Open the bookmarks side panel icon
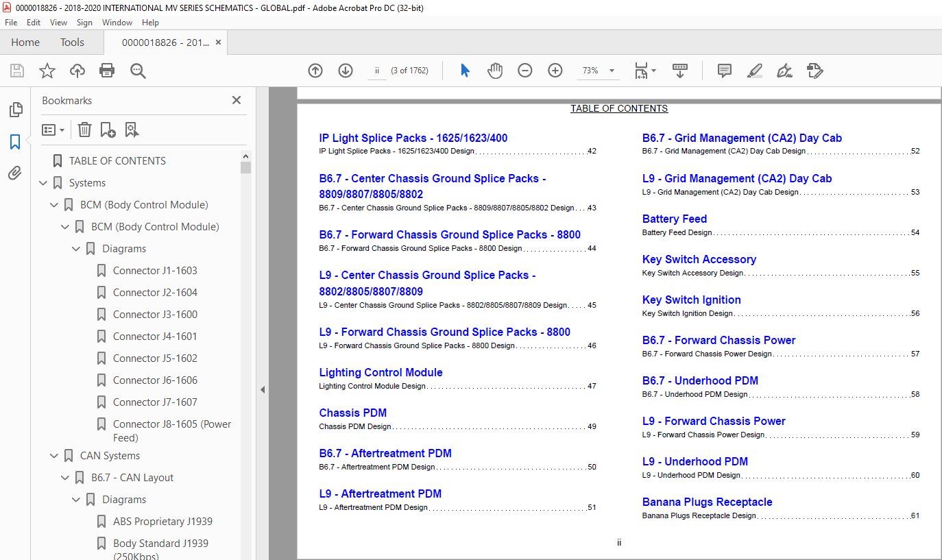 [x=15, y=142]
